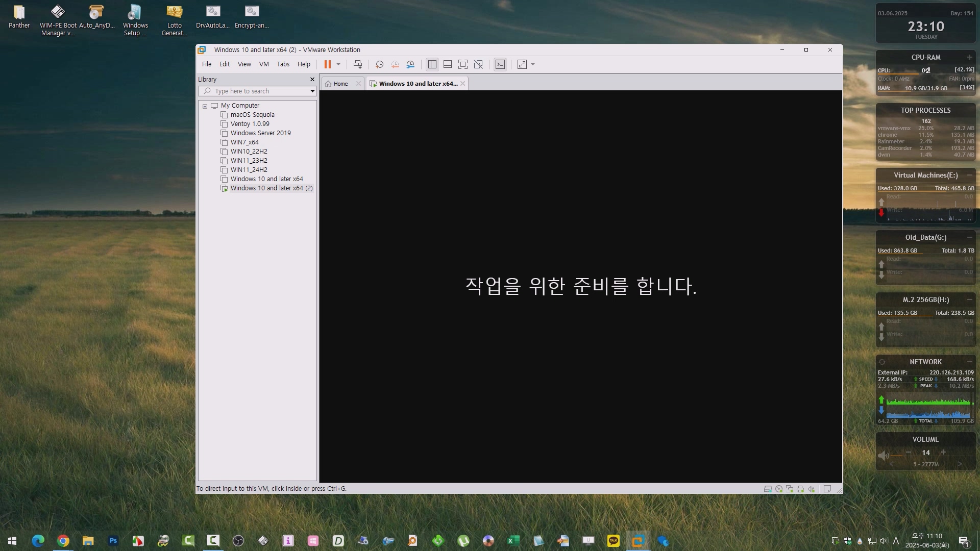Open the library search dropdown arrow
The image size is (980, 551).
[x=312, y=91]
